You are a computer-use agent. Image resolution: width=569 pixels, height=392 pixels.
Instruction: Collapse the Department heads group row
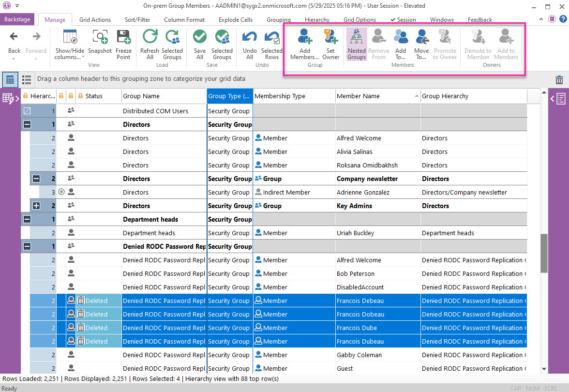click(x=27, y=219)
